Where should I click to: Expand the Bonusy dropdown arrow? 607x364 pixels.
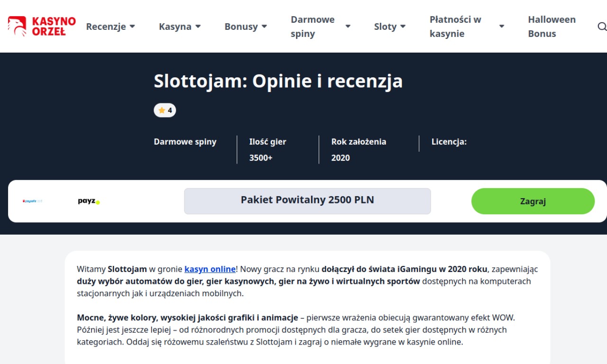click(264, 27)
